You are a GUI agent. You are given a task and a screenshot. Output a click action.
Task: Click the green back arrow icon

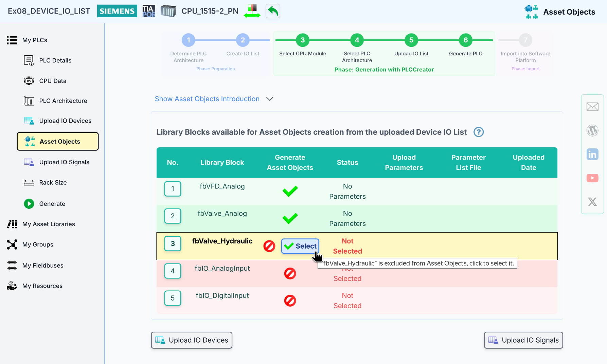pos(273,11)
